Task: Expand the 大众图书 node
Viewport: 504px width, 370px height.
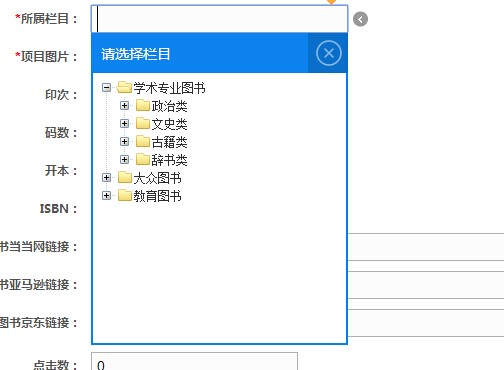Action: (x=106, y=178)
